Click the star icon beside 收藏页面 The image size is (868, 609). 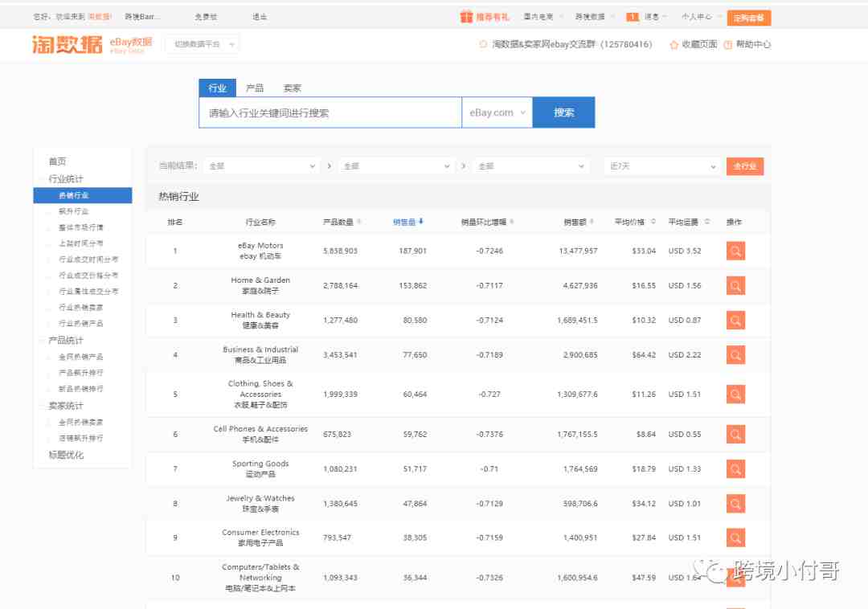pyautogui.click(x=674, y=45)
